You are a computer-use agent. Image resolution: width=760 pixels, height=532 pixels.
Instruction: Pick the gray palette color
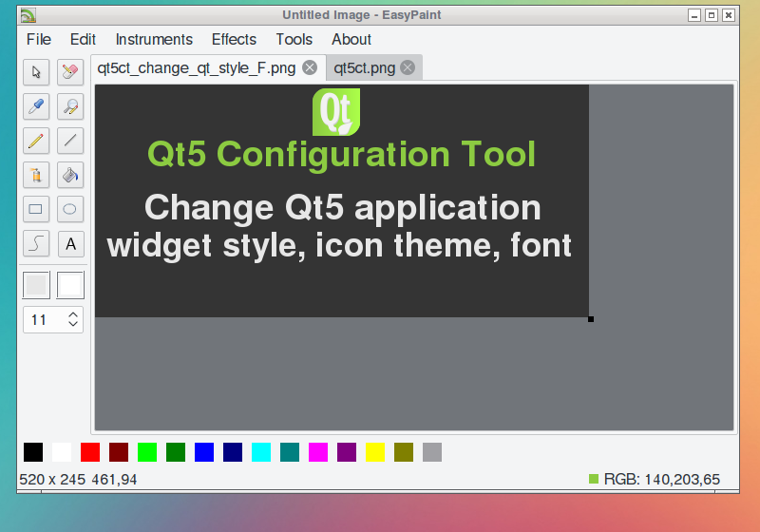[432, 452]
